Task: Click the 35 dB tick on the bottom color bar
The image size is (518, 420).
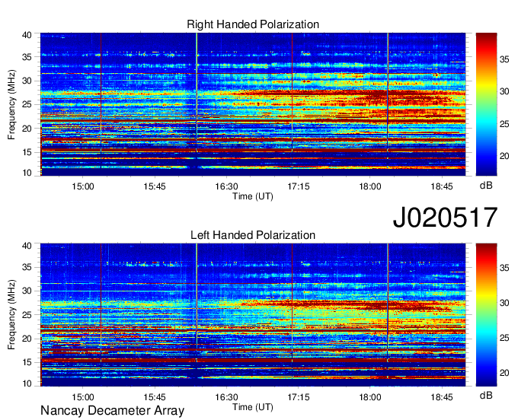Action: (504, 269)
